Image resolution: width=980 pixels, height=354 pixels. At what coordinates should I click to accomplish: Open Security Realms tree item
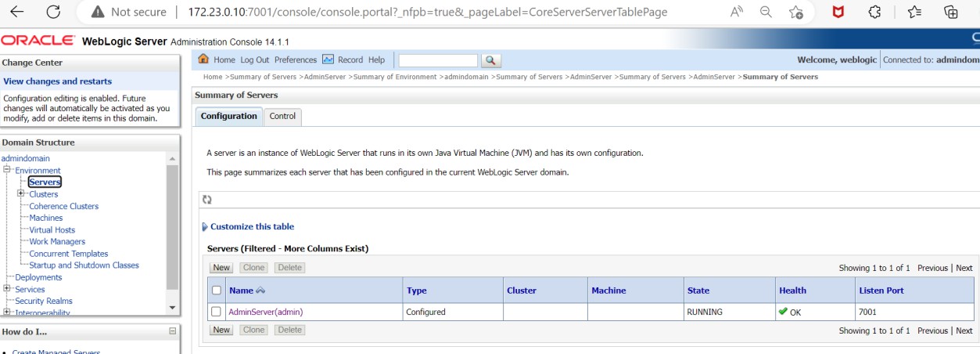point(44,301)
